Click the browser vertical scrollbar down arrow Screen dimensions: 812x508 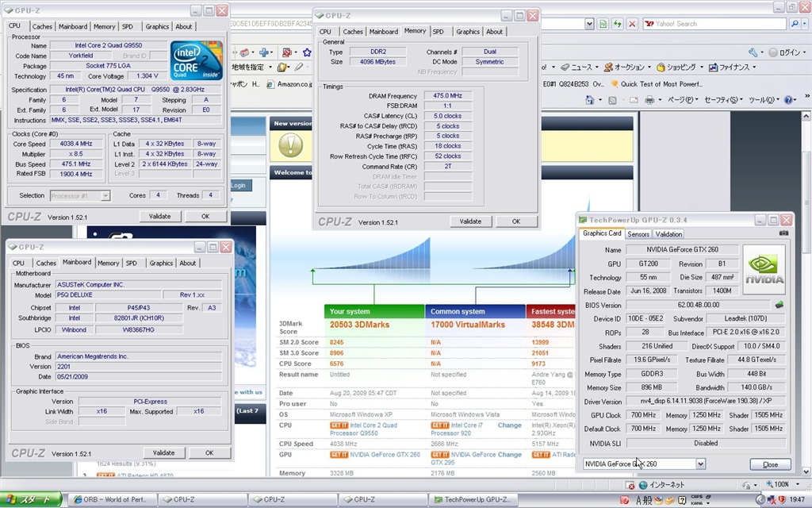pyautogui.click(x=806, y=471)
